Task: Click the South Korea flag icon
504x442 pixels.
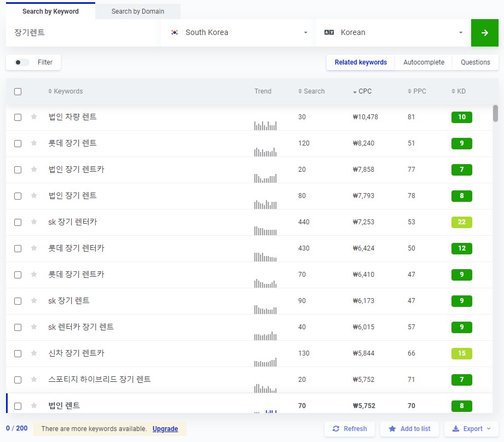Action: coord(175,32)
